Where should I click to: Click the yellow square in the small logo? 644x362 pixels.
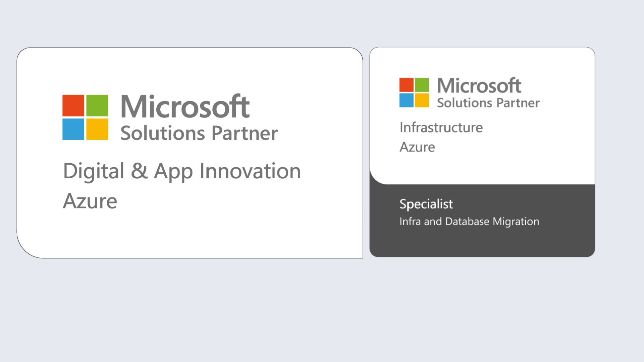pos(422,100)
